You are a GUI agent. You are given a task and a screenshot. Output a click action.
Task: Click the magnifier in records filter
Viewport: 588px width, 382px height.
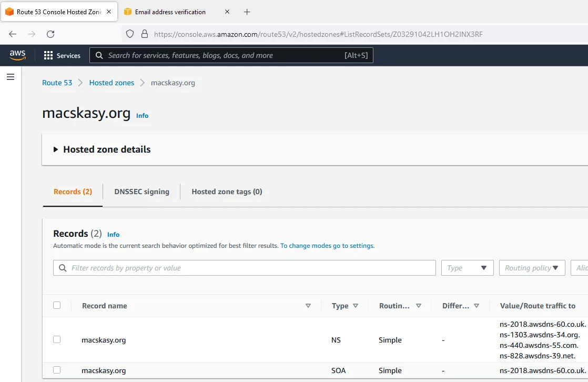coord(63,268)
